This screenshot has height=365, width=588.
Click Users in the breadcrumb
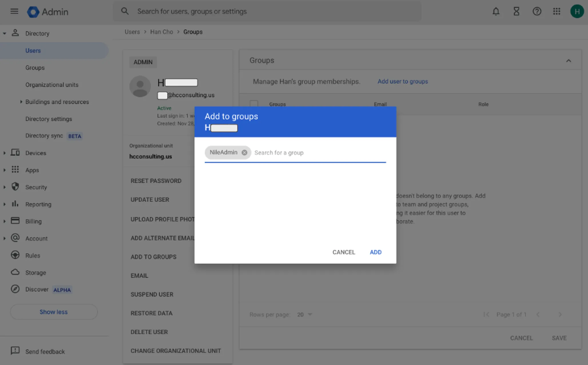[x=132, y=32]
